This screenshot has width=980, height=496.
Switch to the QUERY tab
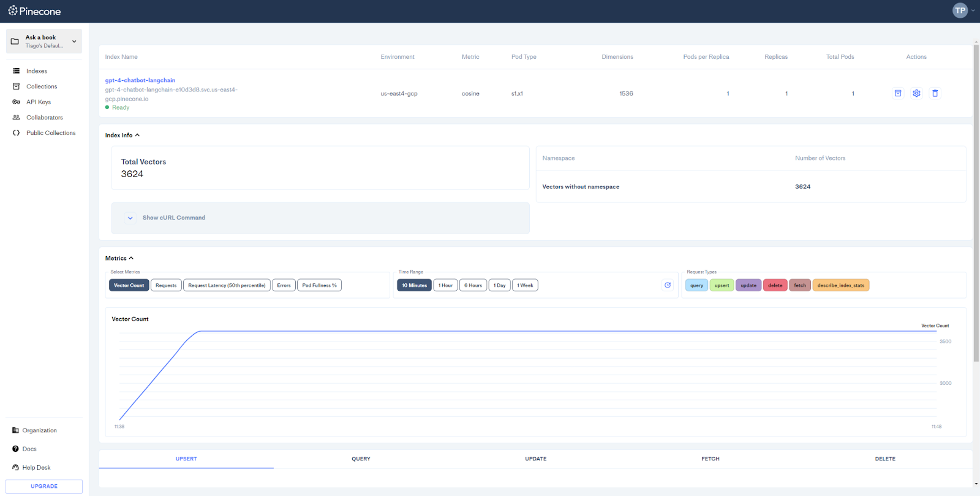(x=361, y=459)
